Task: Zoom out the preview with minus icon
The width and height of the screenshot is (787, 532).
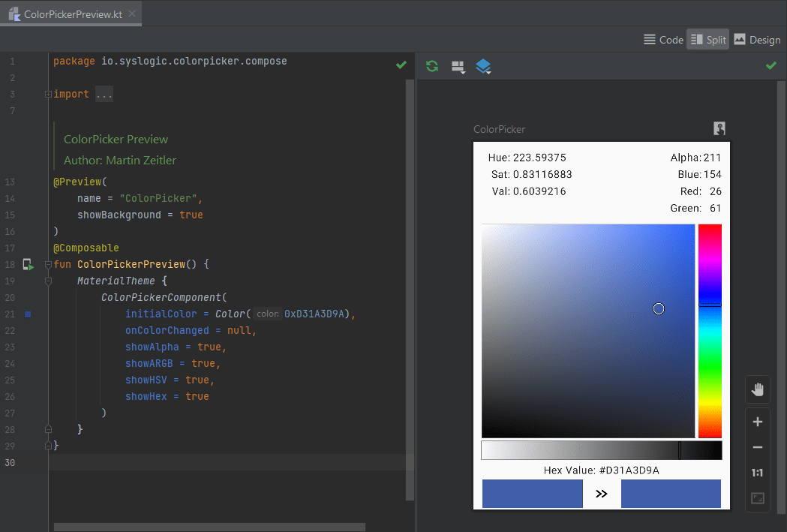Action: (x=757, y=449)
